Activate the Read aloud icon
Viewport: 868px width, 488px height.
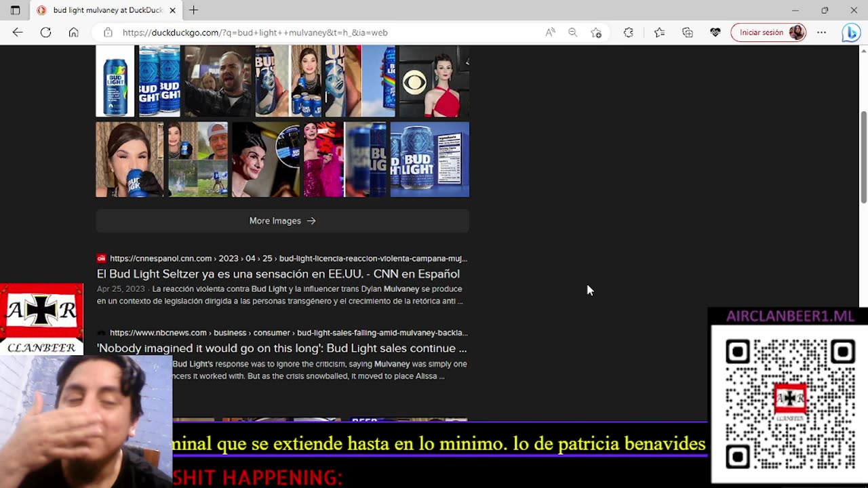550,33
